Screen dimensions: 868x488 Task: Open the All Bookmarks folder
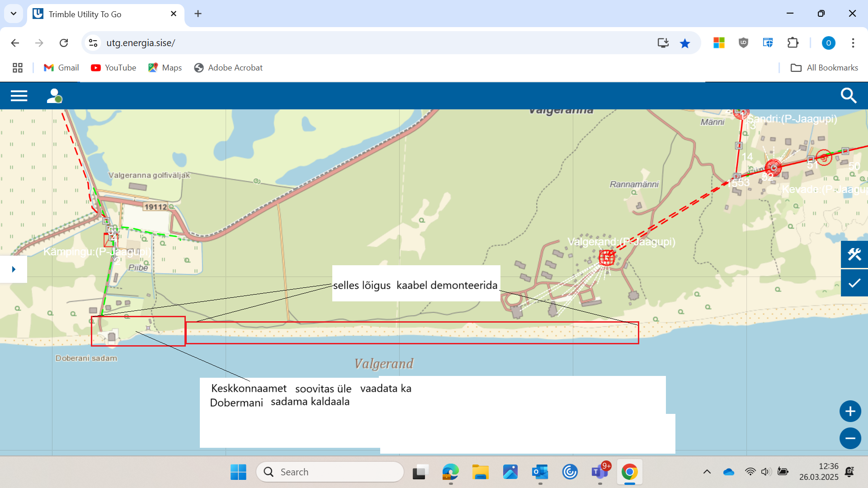tap(824, 68)
